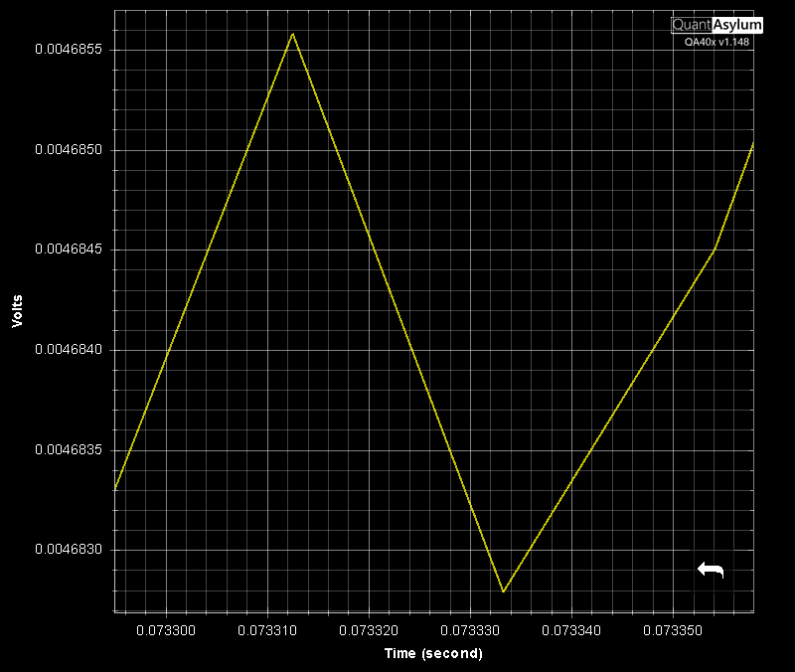Screen dimensions: 795x672
Task: Click the QA40x v1.148 version label
Action: click(716, 42)
